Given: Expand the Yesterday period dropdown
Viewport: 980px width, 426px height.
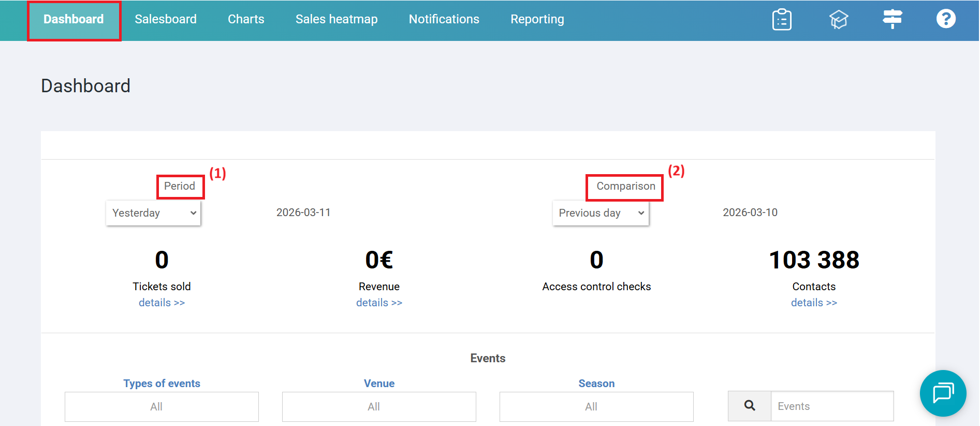Looking at the screenshot, I should point(153,213).
